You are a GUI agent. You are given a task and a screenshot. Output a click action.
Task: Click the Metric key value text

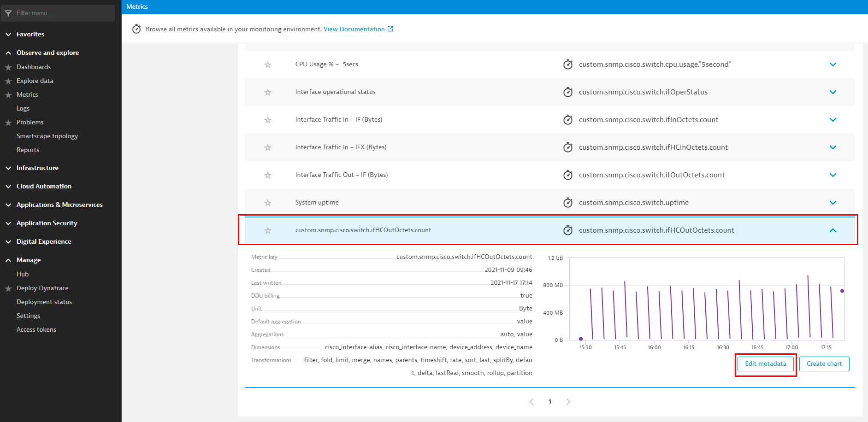(x=464, y=257)
